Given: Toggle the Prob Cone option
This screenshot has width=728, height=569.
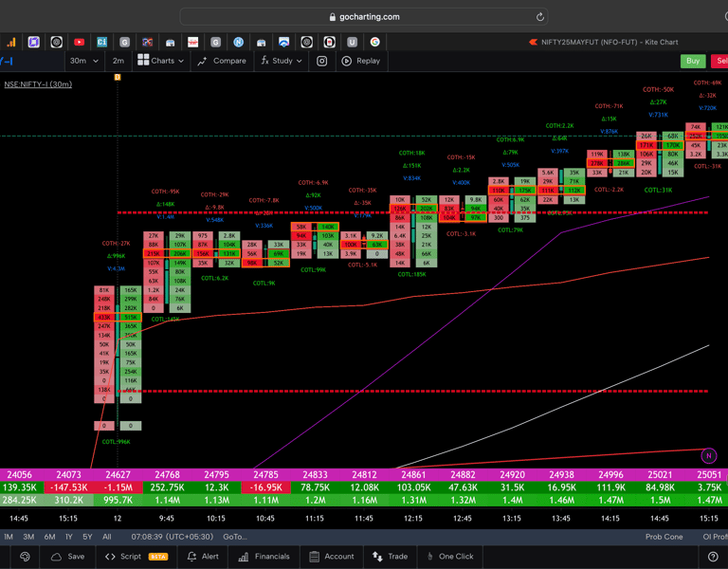Looking at the screenshot, I should [664, 537].
